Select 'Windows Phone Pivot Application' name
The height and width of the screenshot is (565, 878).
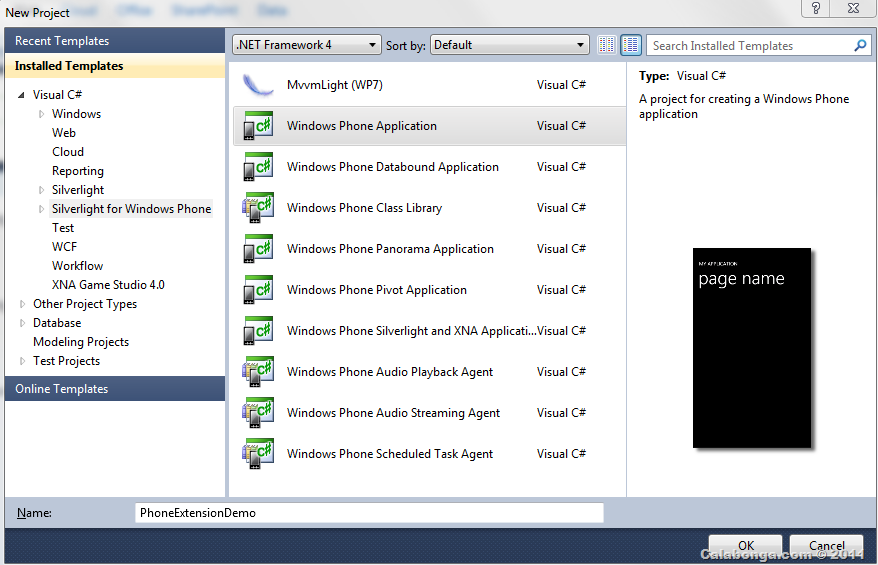(377, 289)
